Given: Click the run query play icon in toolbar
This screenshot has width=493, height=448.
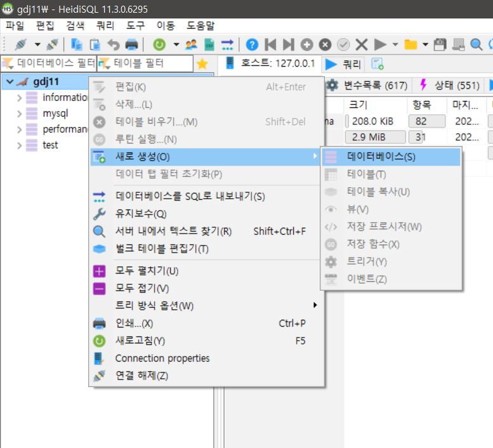Looking at the screenshot, I should pos(380,44).
